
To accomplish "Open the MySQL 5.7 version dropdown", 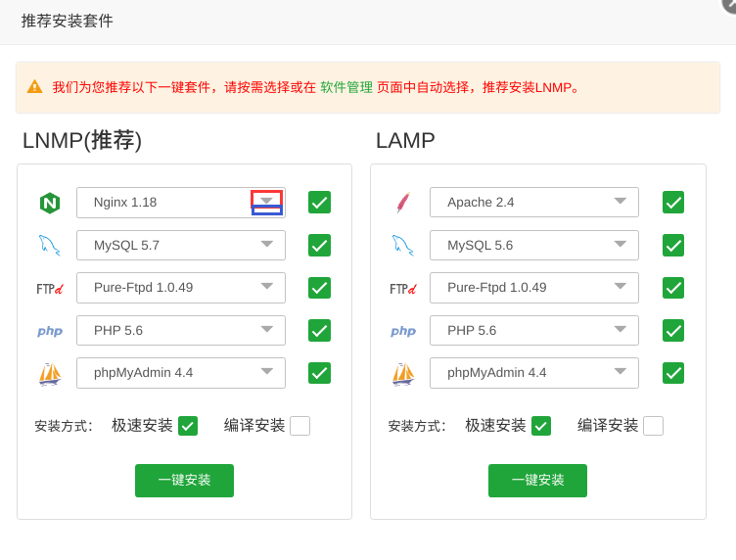I will click(x=181, y=245).
